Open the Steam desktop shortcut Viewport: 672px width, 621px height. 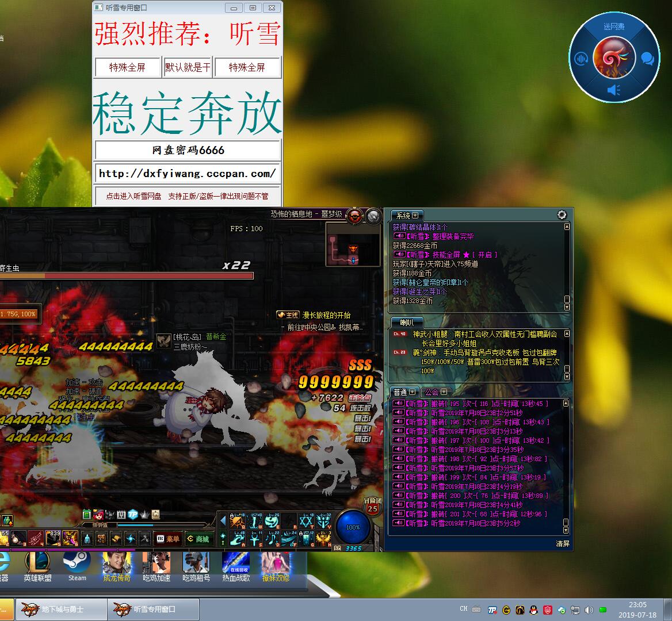point(77,566)
